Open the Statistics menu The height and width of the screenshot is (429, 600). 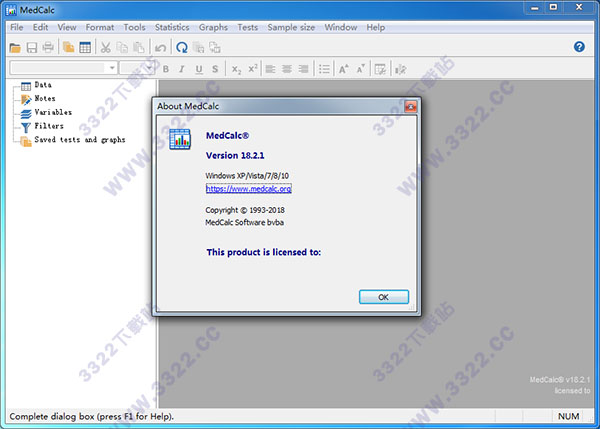tap(172, 28)
